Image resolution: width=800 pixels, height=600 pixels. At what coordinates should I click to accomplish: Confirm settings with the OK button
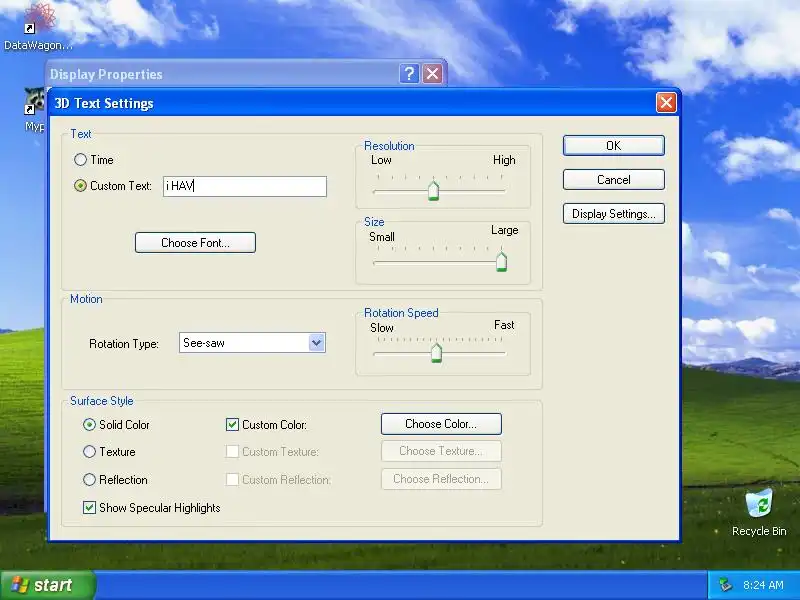(614, 145)
